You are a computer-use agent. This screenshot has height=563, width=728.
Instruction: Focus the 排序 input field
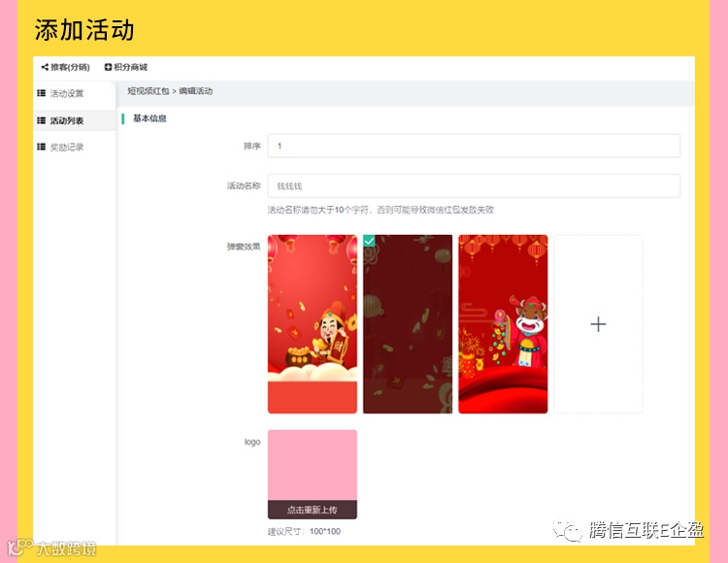(474, 146)
